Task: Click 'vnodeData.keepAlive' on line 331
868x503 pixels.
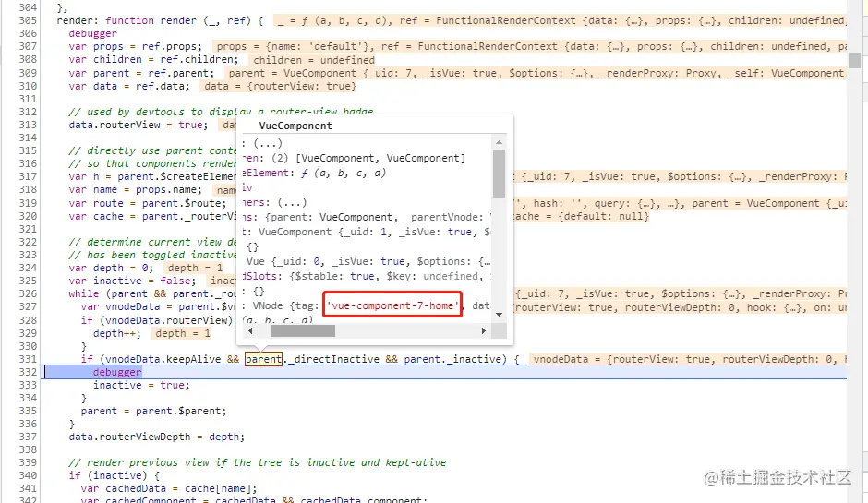Action: click(x=163, y=359)
